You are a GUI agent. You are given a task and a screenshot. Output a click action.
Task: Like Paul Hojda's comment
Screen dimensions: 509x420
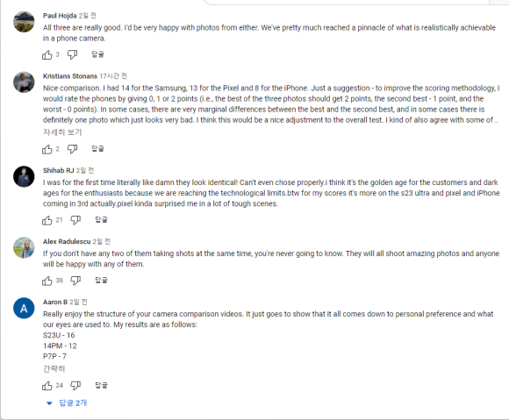(x=47, y=55)
